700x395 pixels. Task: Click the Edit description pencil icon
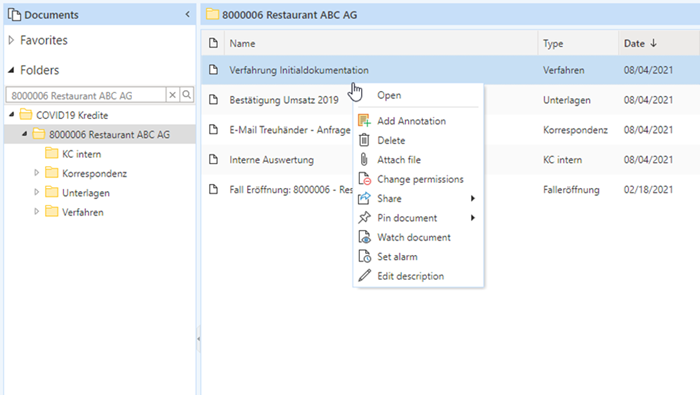tap(364, 276)
